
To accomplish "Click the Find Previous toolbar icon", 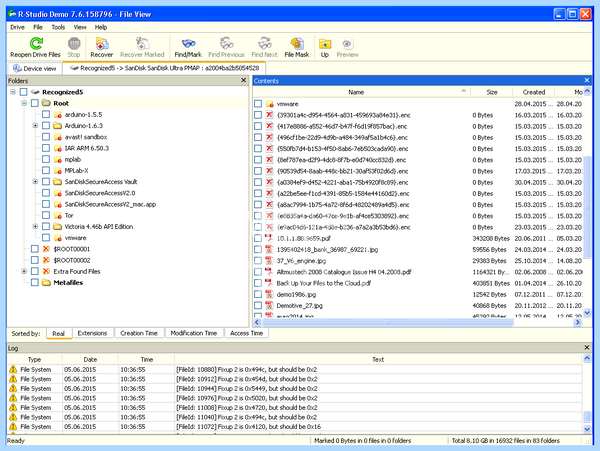I will click(227, 43).
